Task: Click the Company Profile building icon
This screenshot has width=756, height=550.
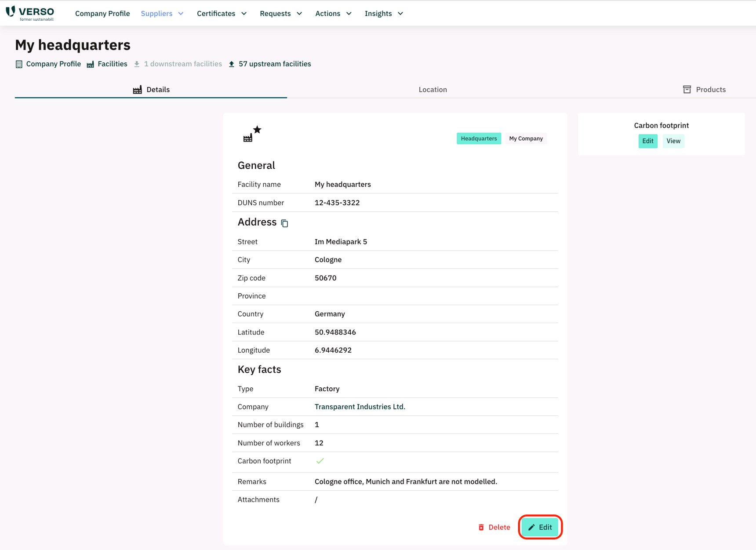Action: point(19,64)
